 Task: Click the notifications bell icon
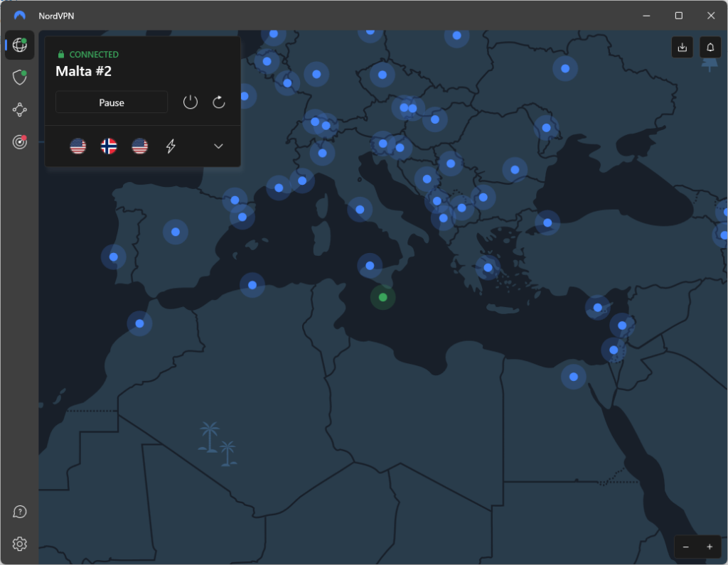710,48
